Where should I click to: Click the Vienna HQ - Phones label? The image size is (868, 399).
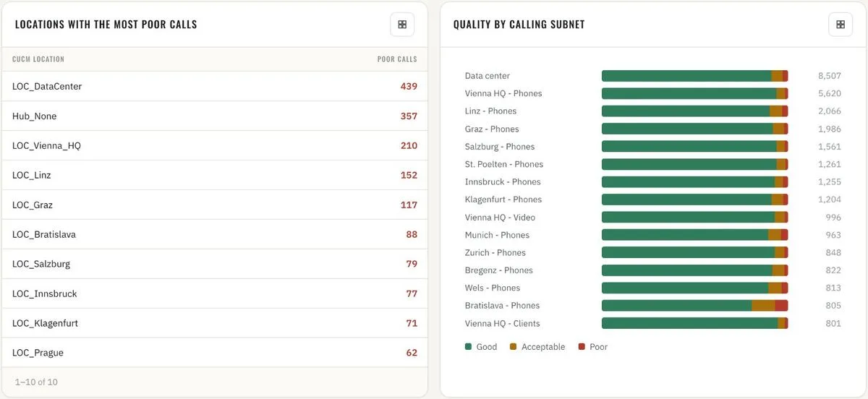point(503,93)
